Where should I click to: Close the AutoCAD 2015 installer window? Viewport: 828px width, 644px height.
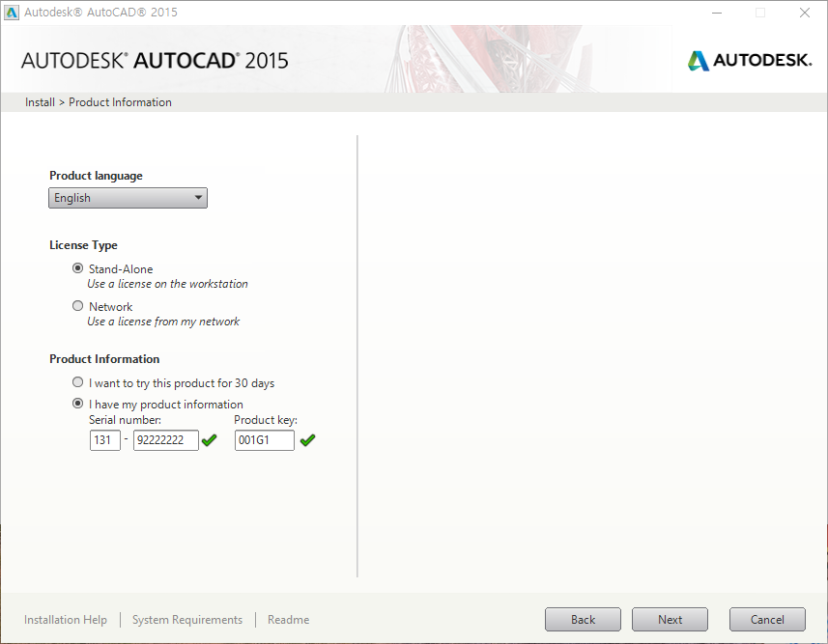tap(805, 13)
